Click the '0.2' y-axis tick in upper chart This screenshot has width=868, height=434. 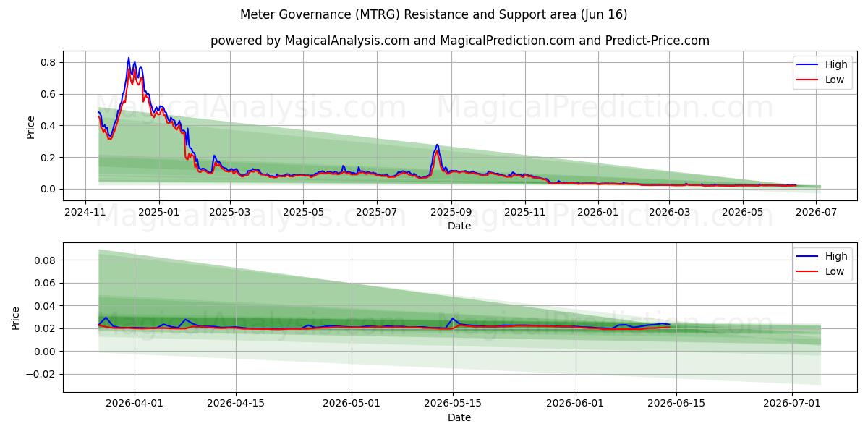(x=48, y=158)
